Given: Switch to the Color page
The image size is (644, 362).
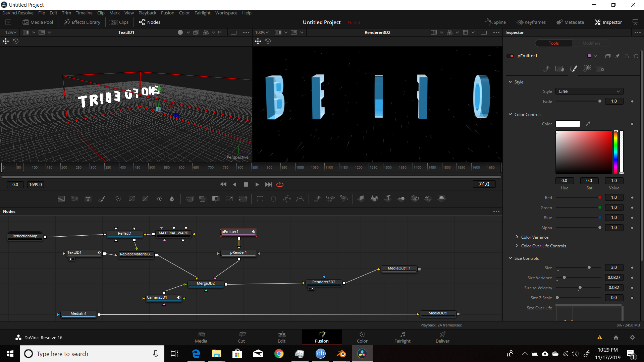Looking at the screenshot, I should [362, 337].
